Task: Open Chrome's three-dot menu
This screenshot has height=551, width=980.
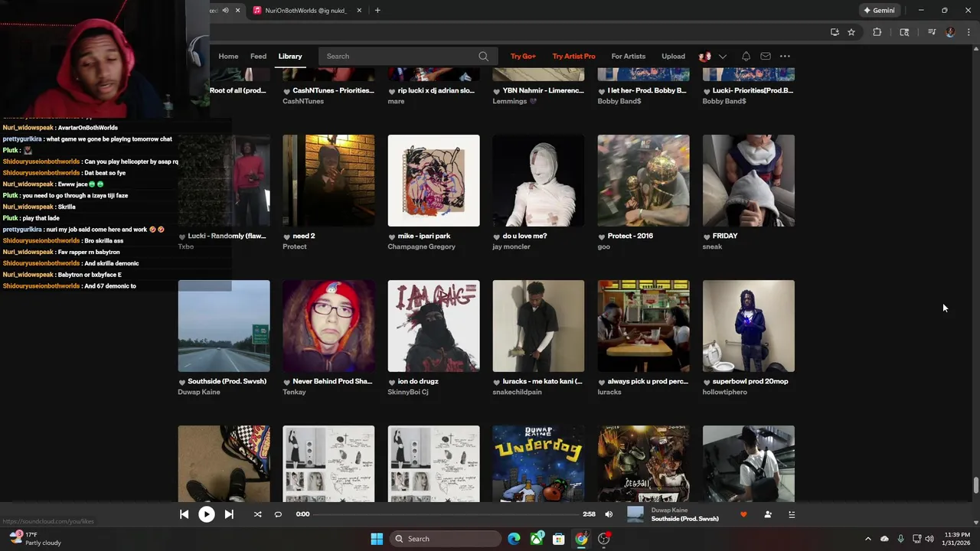Action: (x=969, y=32)
